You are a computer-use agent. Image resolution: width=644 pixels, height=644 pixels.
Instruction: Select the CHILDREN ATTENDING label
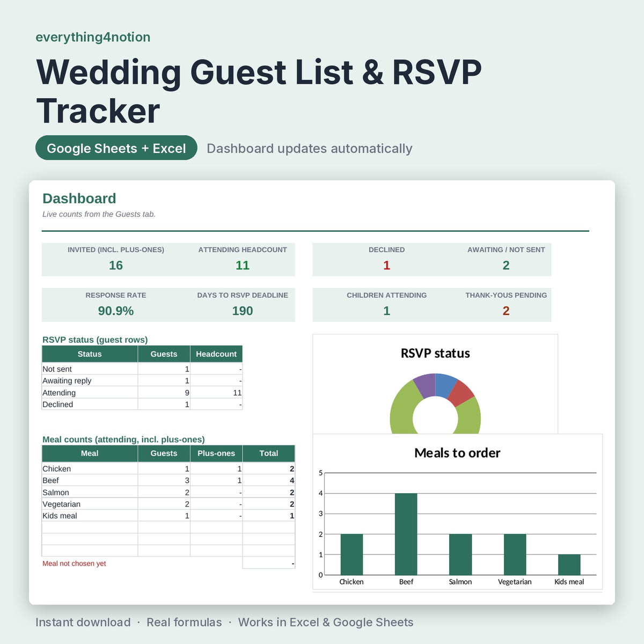tap(386, 295)
